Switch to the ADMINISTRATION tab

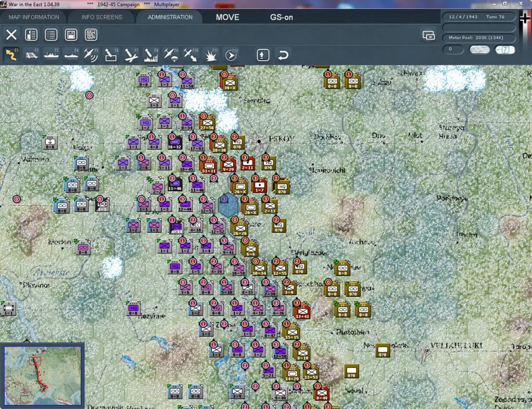coord(170,17)
